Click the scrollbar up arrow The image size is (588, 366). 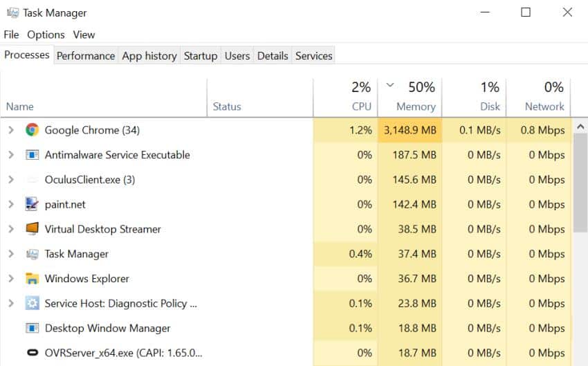(580, 127)
